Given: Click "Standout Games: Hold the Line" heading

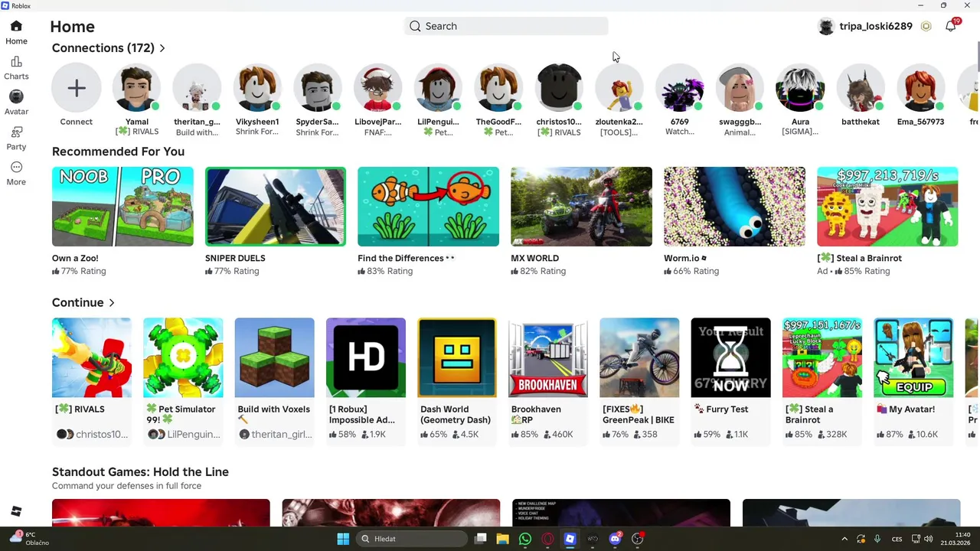Looking at the screenshot, I should click(140, 472).
